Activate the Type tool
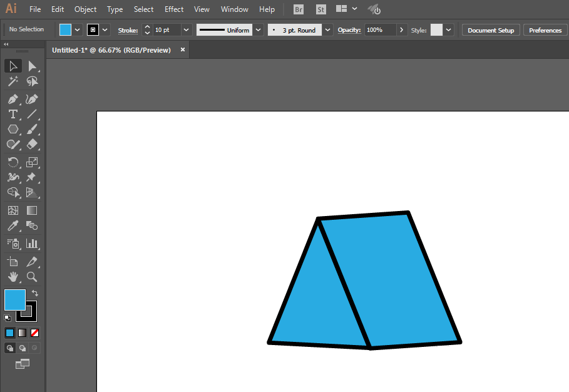Screen dimensions: 569x392 coord(13,114)
